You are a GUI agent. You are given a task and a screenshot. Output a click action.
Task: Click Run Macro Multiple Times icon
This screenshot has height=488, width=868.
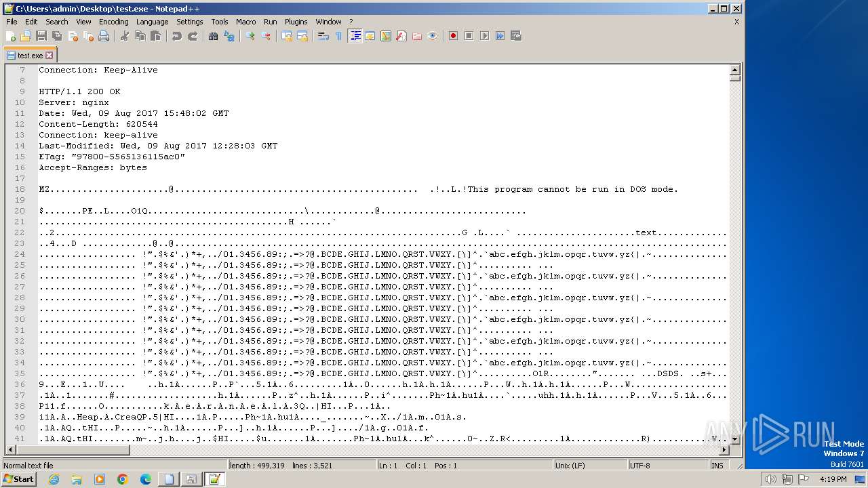[x=500, y=36]
